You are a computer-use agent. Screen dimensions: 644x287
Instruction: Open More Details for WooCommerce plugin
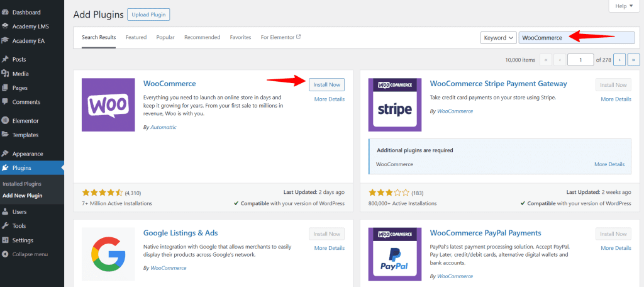330,99
